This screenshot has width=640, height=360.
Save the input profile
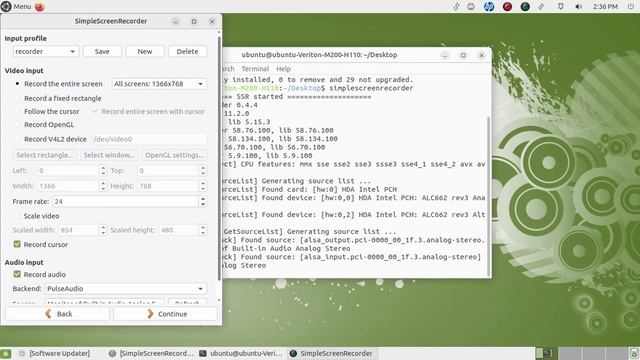(x=102, y=51)
